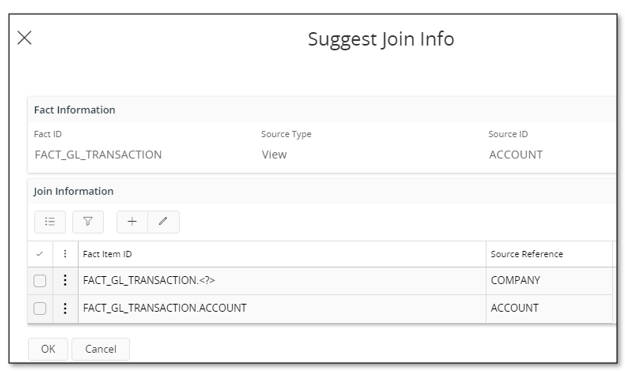Open the list view options icon

50,222
